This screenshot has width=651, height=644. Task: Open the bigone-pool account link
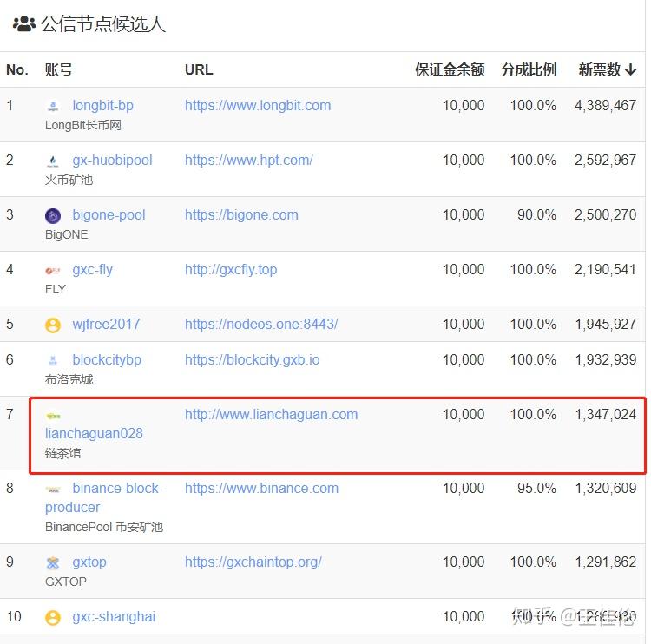pos(108,215)
